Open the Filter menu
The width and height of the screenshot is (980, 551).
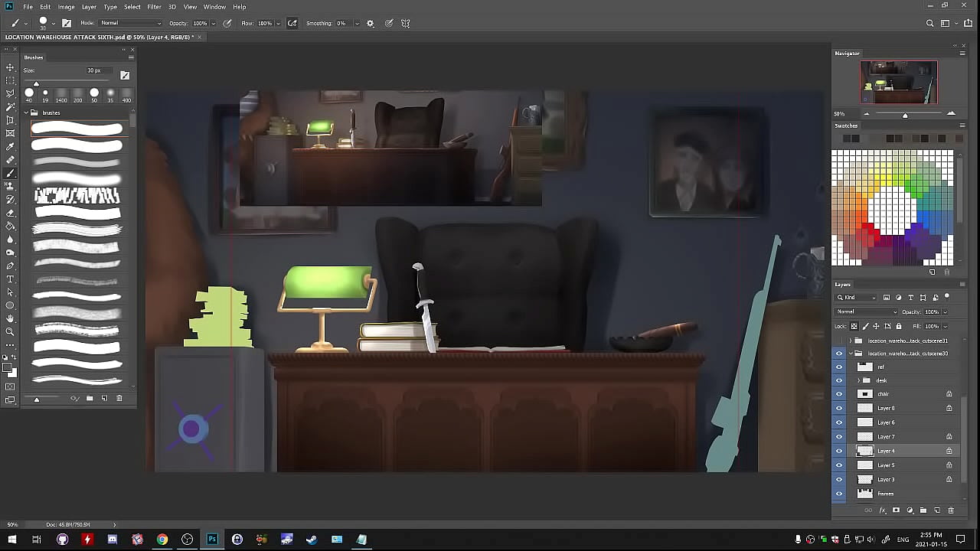click(x=154, y=7)
